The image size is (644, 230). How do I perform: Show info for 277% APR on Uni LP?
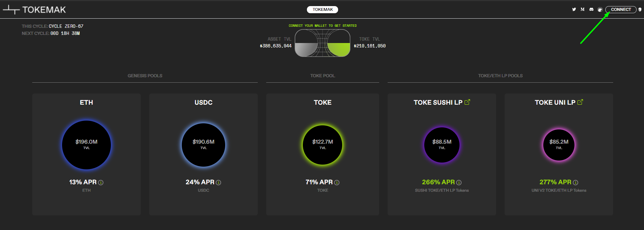(x=575, y=183)
